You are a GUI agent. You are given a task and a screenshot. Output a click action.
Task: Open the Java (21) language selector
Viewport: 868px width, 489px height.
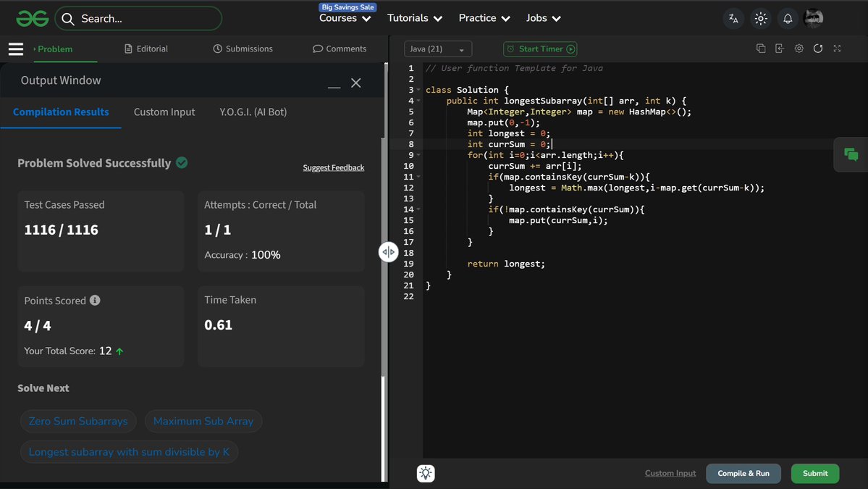pyautogui.click(x=438, y=49)
